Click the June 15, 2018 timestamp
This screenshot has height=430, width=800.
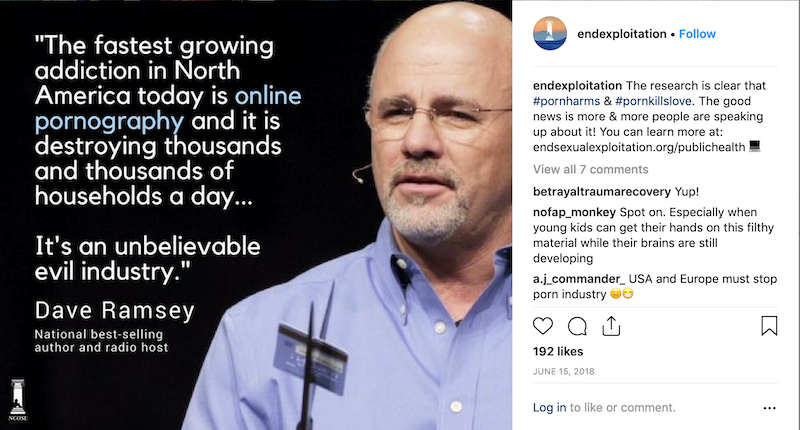563,371
